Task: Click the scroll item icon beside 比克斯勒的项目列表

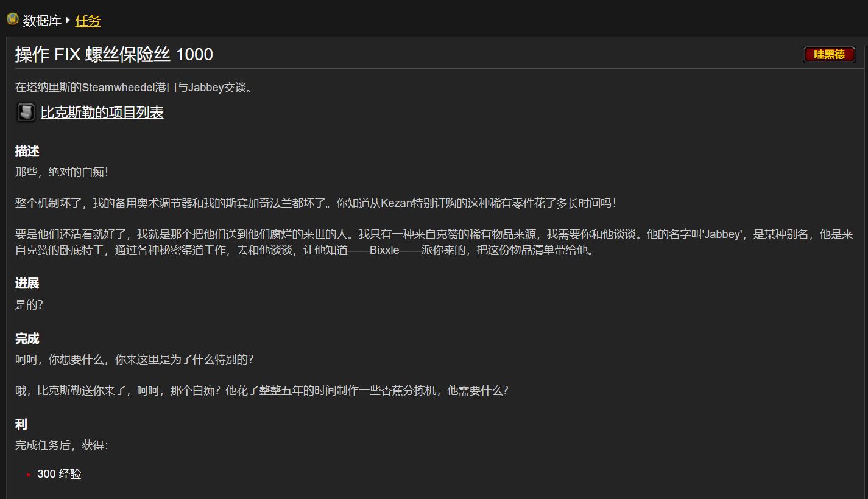Action: click(26, 113)
